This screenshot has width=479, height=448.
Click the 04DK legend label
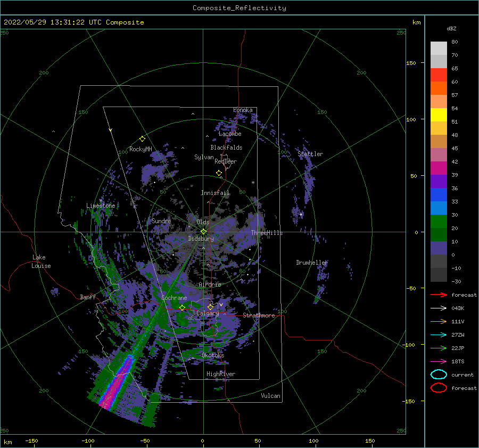click(x=458, y=308)
